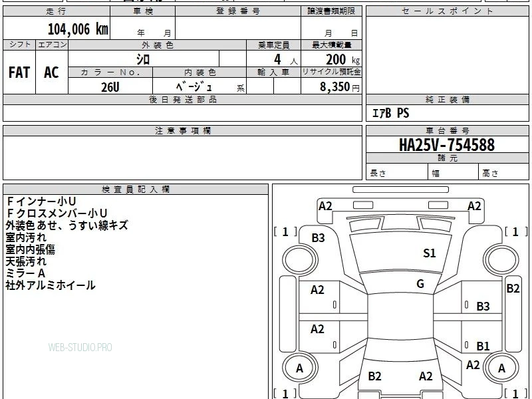Click the カラーNo. header
Viewport: 532px width, 399px height.
click(110, 72)
